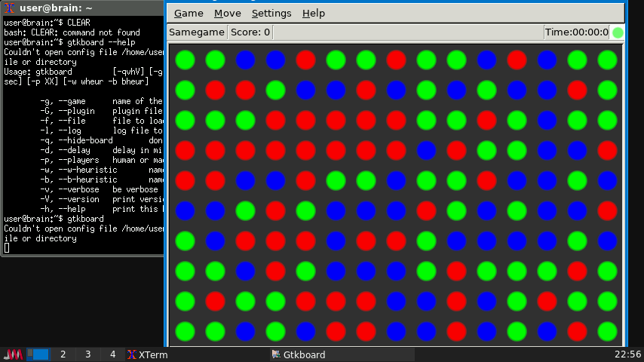
Task: Focus the terminal at the bottom prompt cursor
Action: [x=7, y=248]
